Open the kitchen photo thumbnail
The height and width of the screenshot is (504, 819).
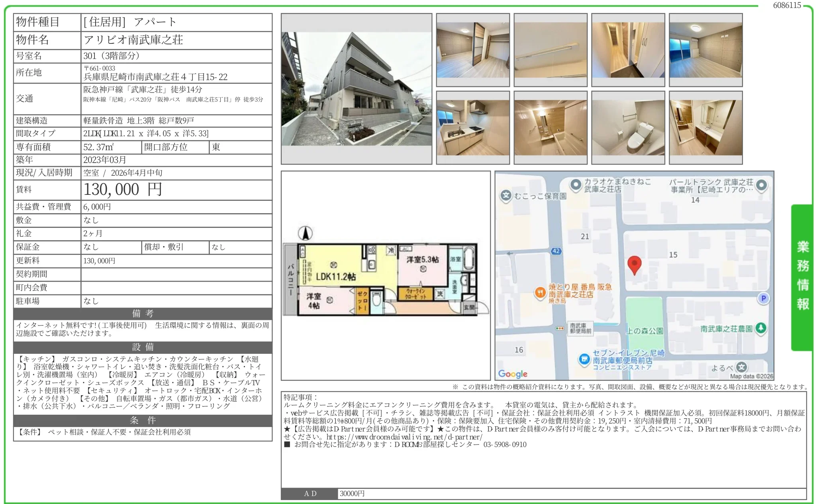tap(473, 127)
